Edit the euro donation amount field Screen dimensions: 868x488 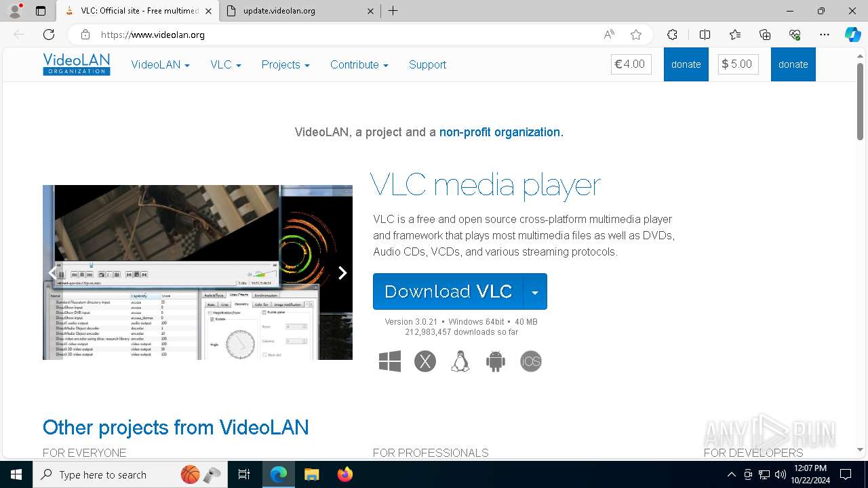click(631, 64)
